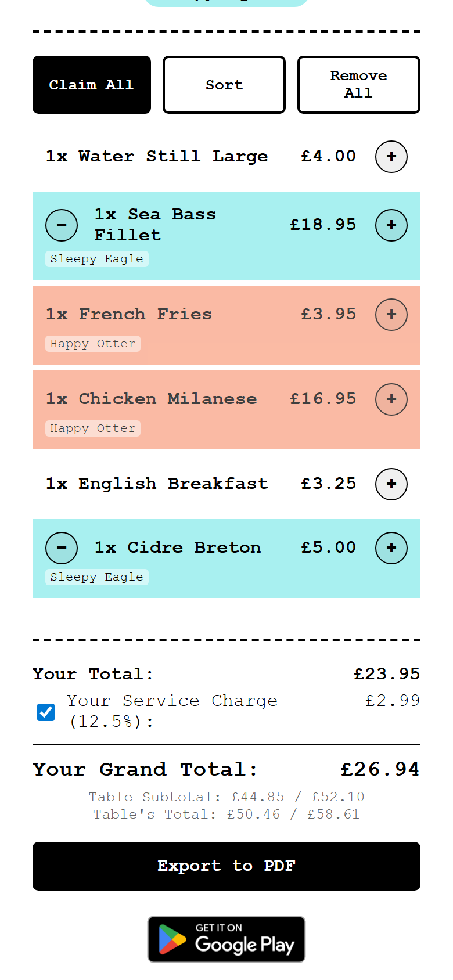Click Happy Otter tag under French Fries

93,344
